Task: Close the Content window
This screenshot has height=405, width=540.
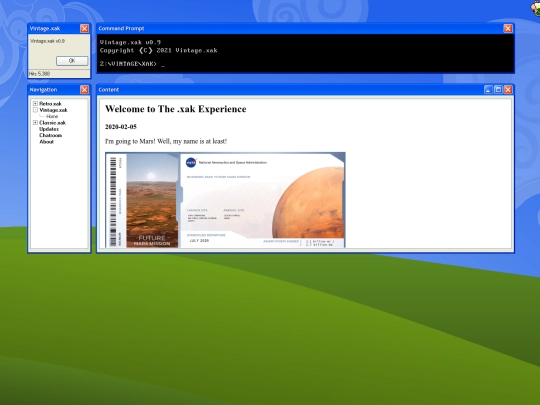Action: 508,90
